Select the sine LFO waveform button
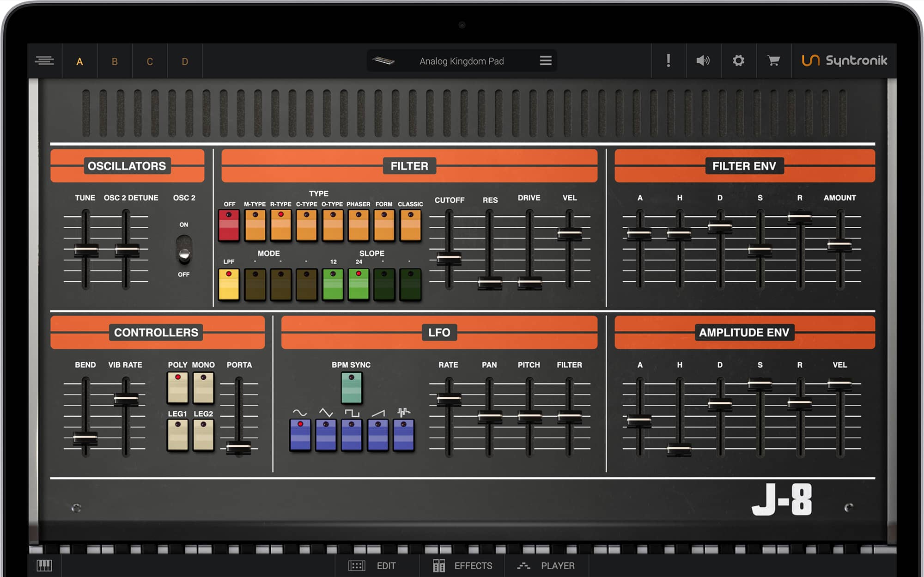 click(x=300, y=434)
